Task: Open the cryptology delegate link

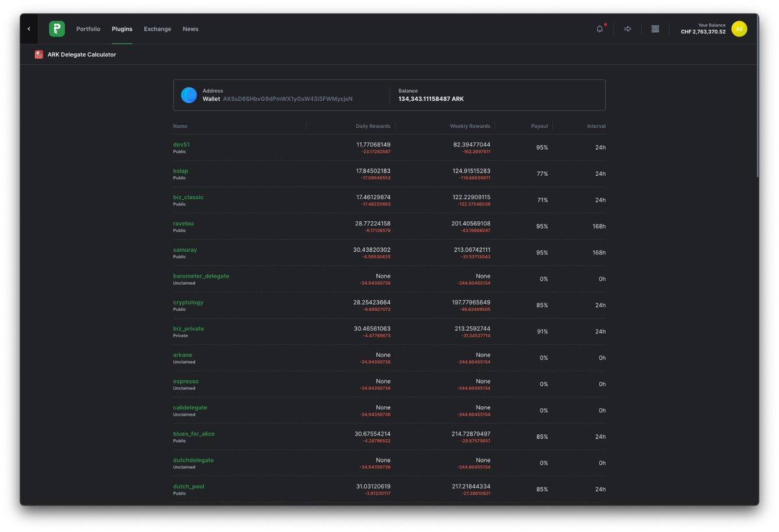Action: [x=188, y=302]
